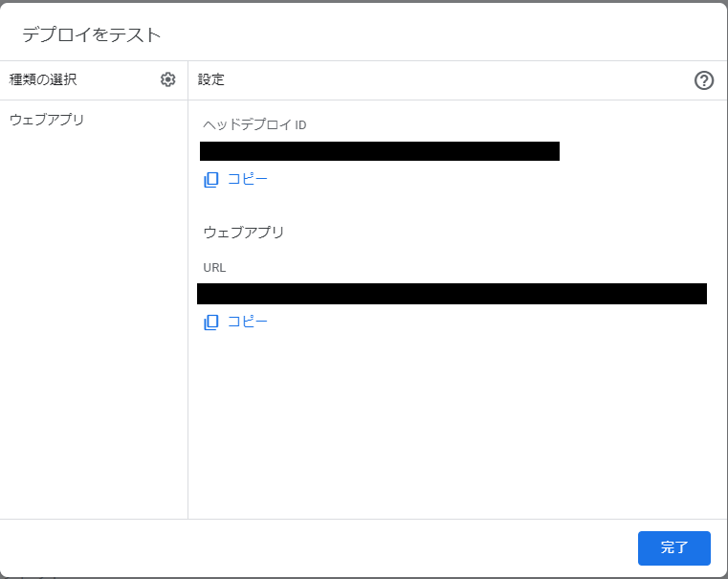The height and width of the screenshot is (579, 728).
Task: Click the redacted web app URL field
Action: (x=452, y=294)
